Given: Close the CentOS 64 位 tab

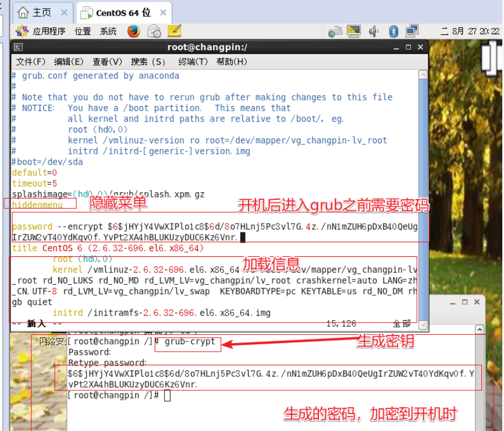Looking at the screenshot, I should [164, 13].
